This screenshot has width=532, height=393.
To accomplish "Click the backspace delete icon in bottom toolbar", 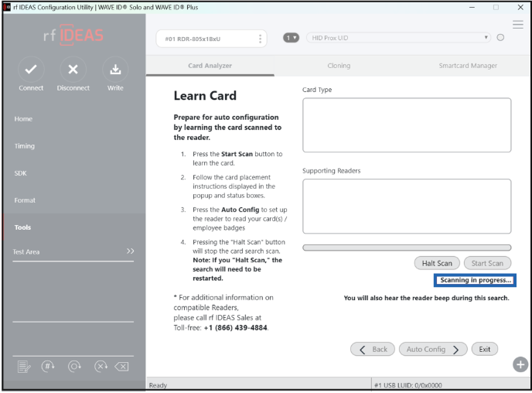I will (122, 367).
